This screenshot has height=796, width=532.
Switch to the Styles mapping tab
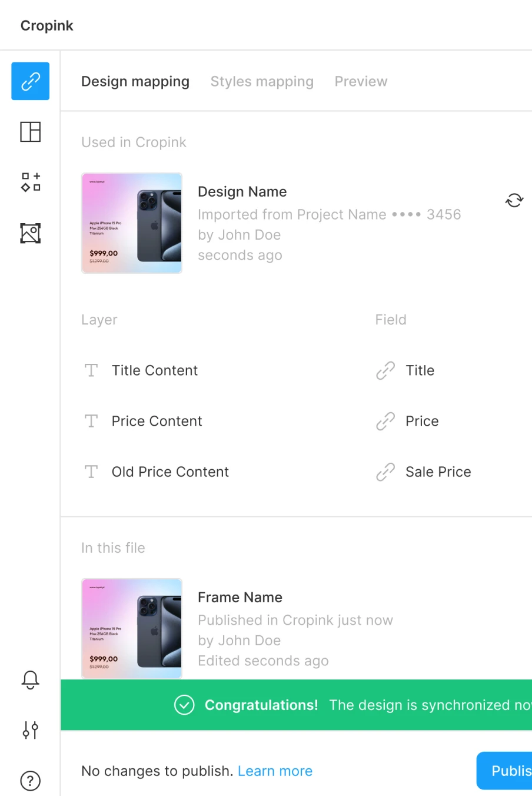click(262, 81)
